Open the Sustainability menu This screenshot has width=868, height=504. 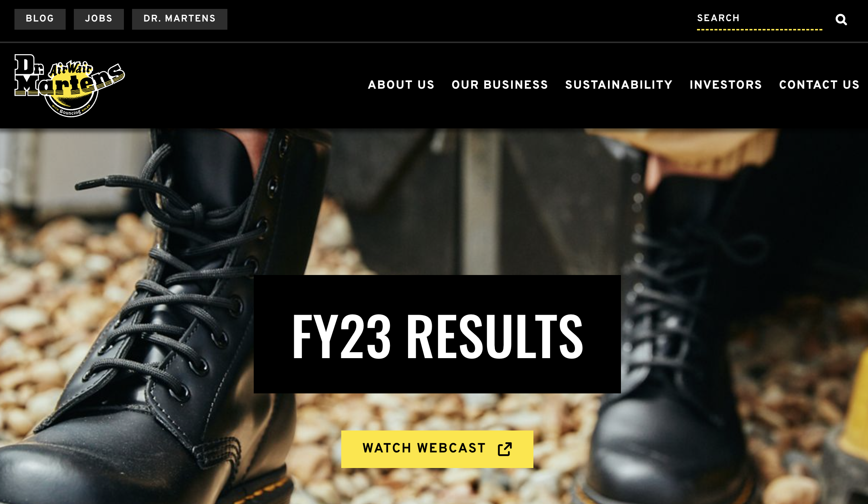(619, 85)
